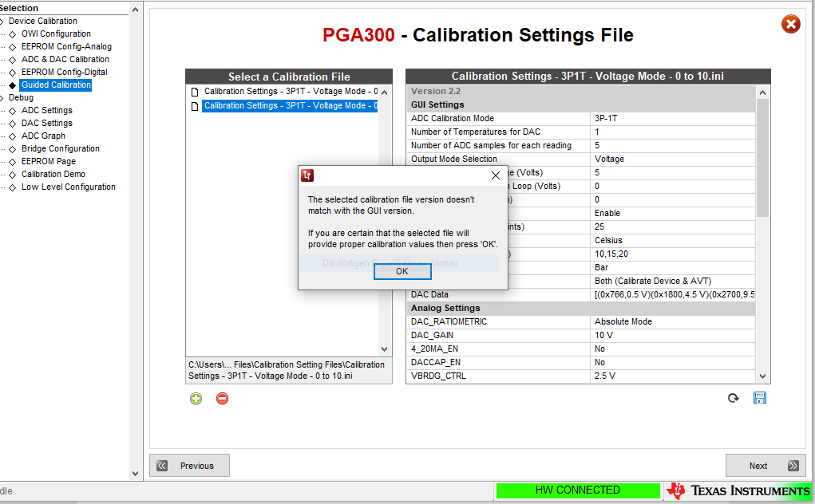Collapse the Device Calibration tree node

(x=2, y=22)
